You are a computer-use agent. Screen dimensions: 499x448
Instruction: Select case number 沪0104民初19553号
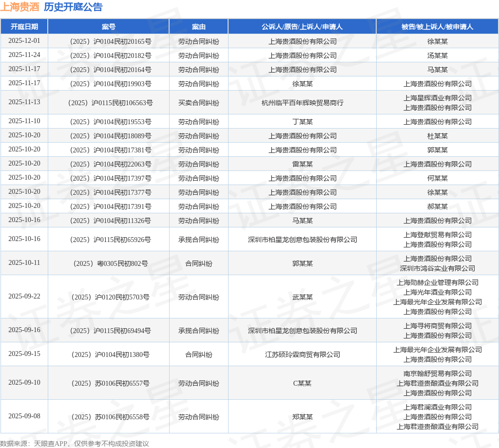(x=111, y=122)
